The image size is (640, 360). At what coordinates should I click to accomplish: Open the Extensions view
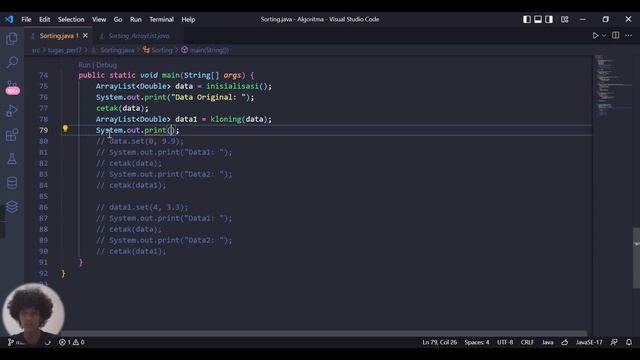click(x=12, y=135)
